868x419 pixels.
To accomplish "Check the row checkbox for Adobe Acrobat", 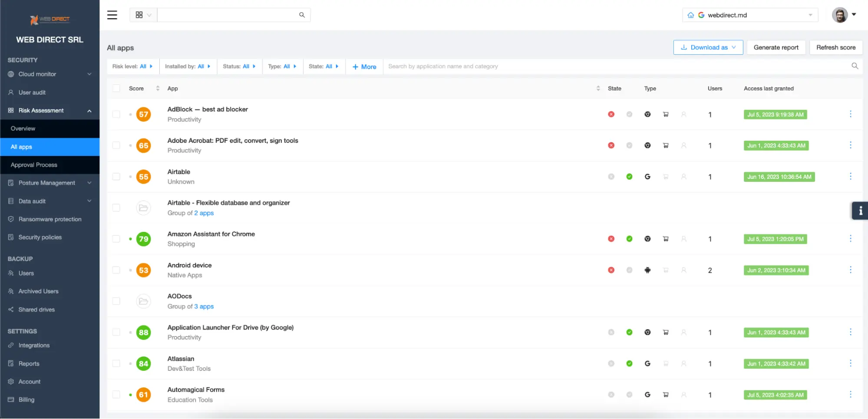I will coord(116,145).
